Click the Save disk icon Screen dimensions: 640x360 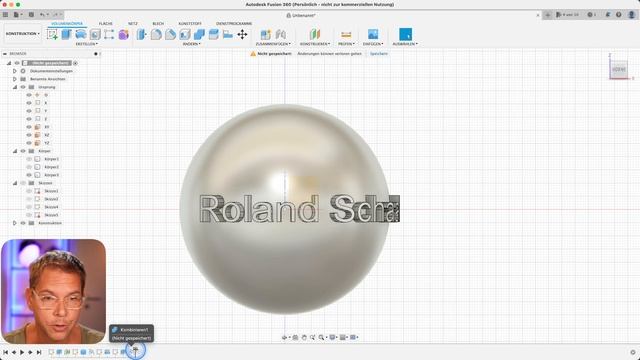(31, 15)
